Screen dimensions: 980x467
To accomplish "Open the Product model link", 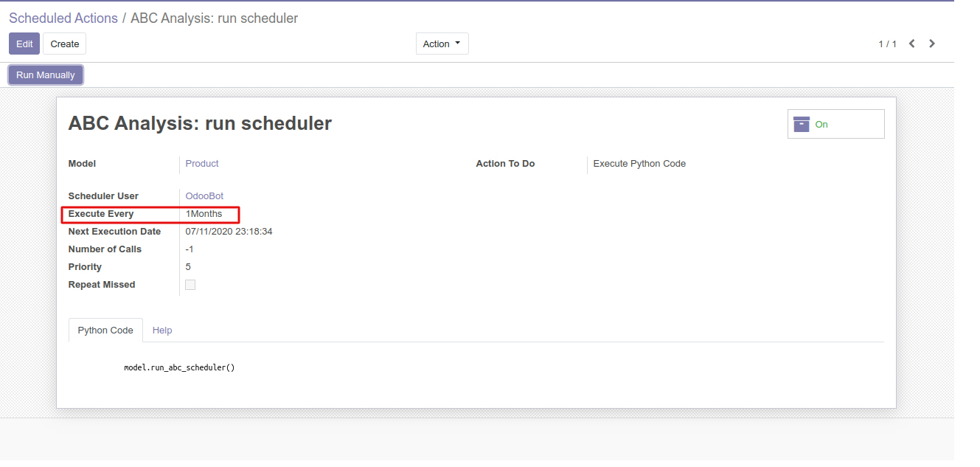I will pos(202,164).
